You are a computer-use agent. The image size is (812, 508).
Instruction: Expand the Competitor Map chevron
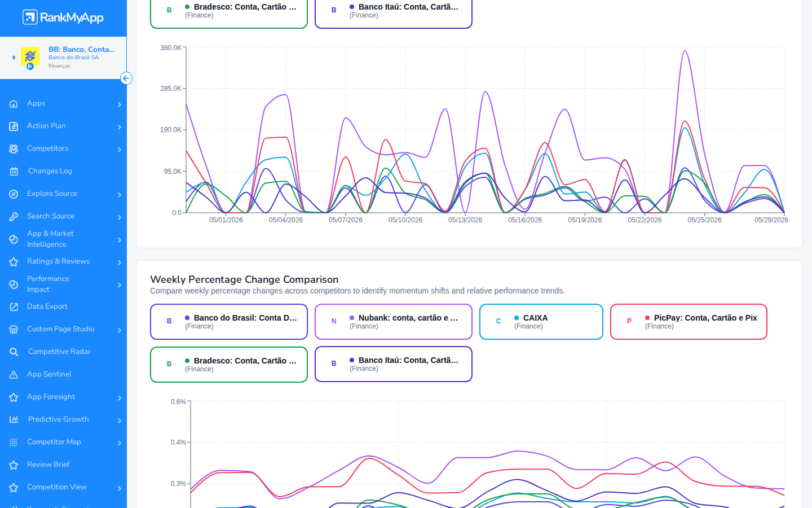[x=120, y=443]
